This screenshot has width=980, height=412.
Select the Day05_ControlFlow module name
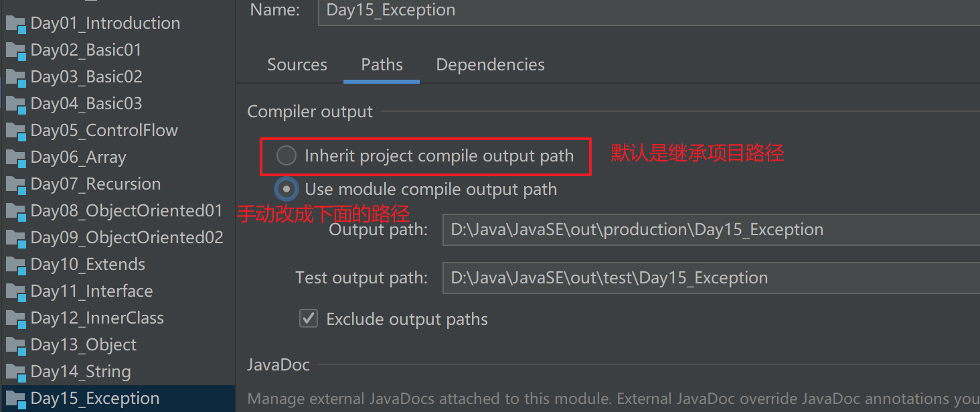(x=104, y=131)
